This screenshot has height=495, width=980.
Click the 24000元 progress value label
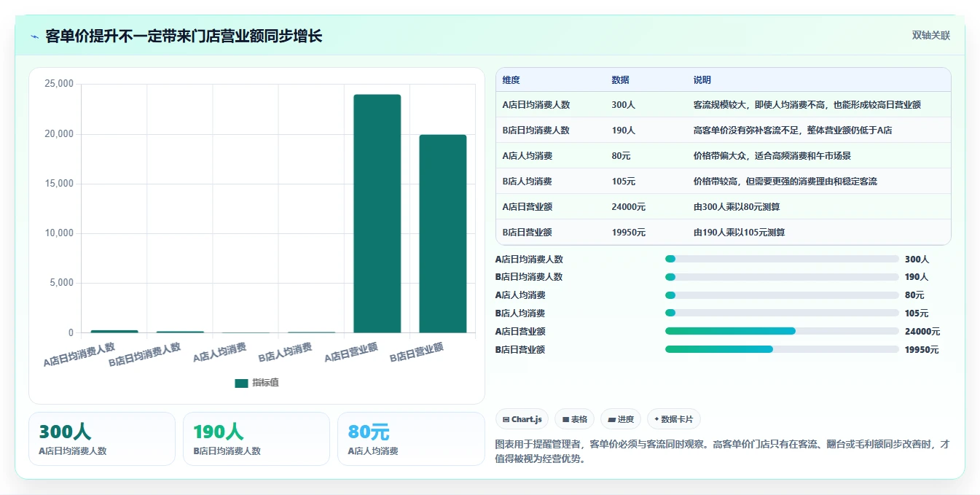(922, 332)
